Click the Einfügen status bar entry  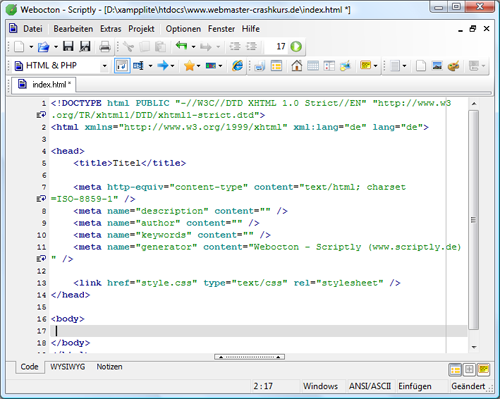[x=415, y=386]
